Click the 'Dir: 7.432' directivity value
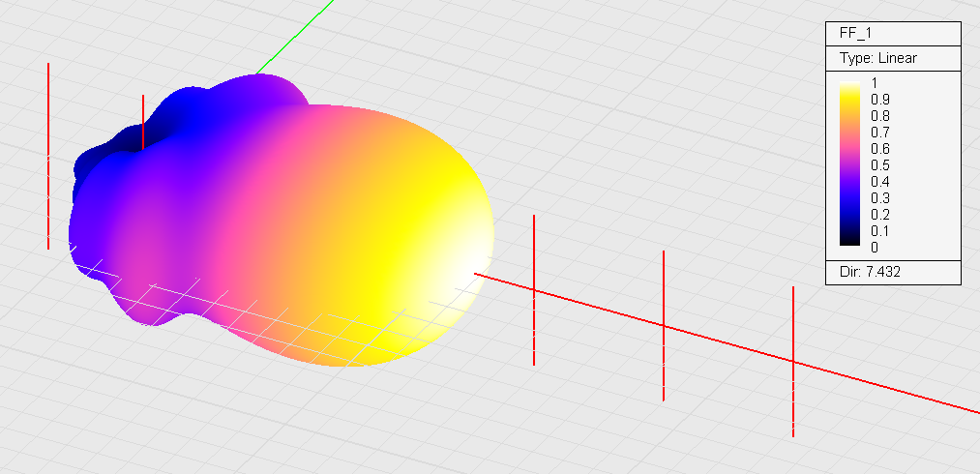Image resolution: width=980 pixels, height=474 pixels. coord(870,272)
